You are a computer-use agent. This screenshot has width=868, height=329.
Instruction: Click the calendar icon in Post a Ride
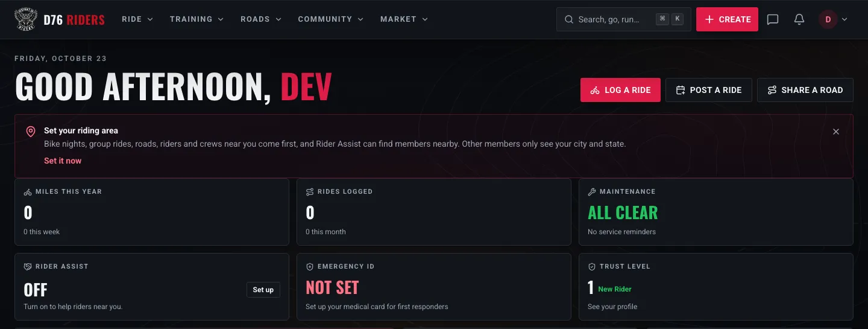(681, 90)
